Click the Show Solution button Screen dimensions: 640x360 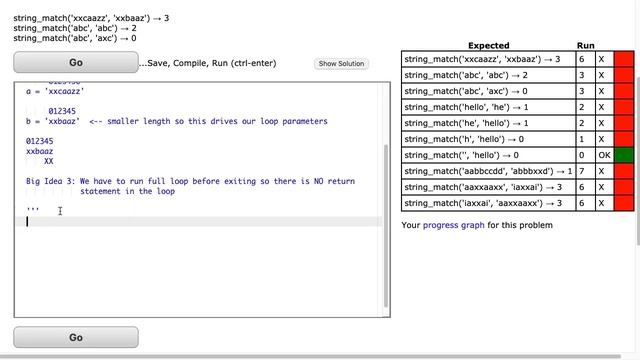(341, 64)
